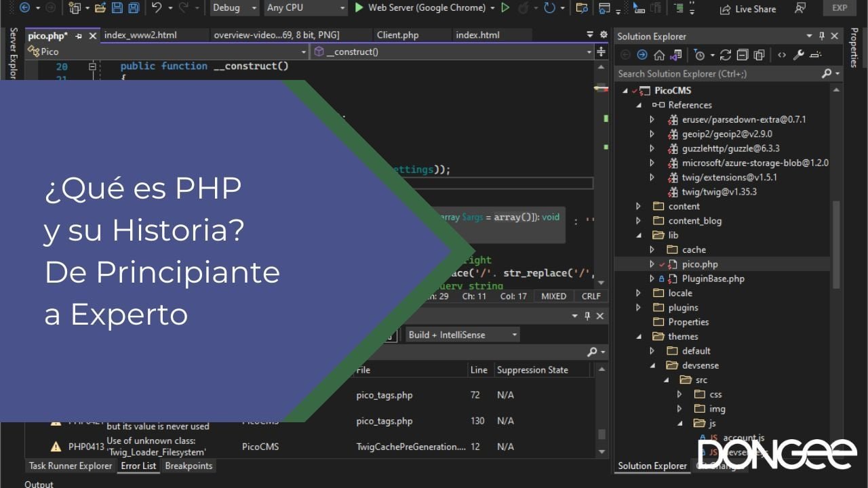
Task: Click the Solution Explorer Forward icon
Action: coord(642,55)
